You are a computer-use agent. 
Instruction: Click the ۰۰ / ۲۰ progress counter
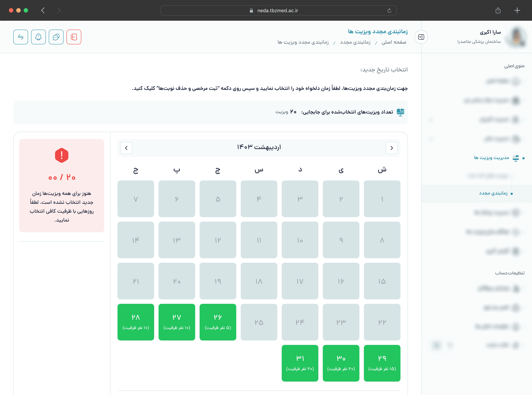click(62, 177)
